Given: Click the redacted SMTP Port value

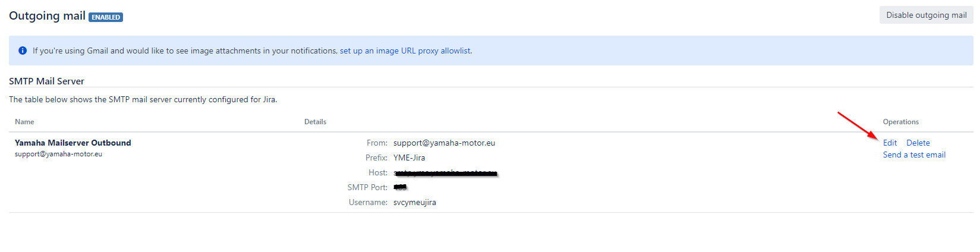Looking at the screenshot, I should point(400,187).
